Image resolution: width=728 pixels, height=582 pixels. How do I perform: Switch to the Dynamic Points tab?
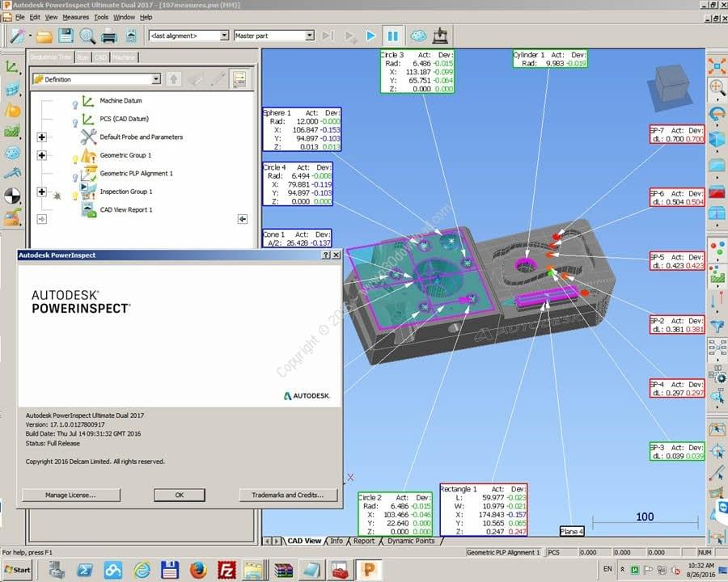point(411,541)
